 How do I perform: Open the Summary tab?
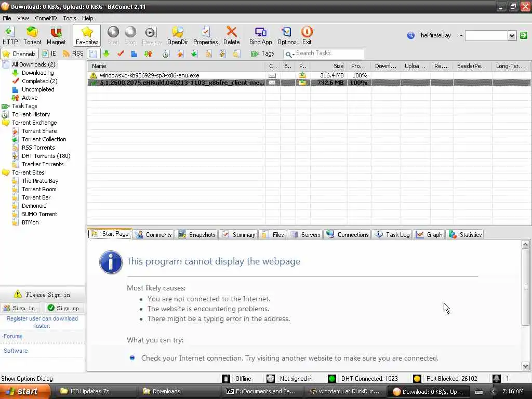239,234
